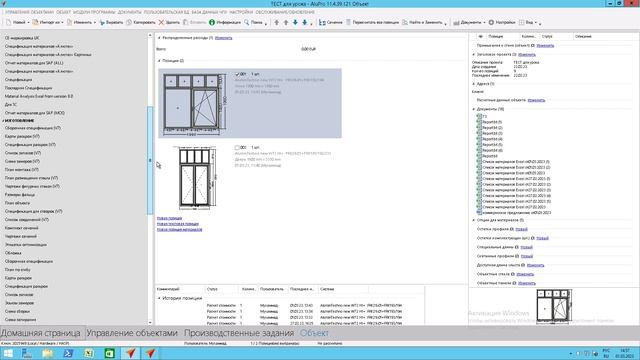Click the first red AluPro taskbar icon
This screenshot has height=360, width=640.
pos(130,353)
